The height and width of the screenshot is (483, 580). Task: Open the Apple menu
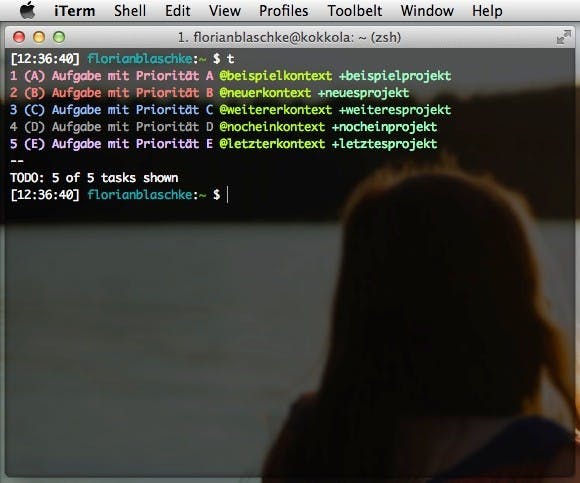point(28,10)
